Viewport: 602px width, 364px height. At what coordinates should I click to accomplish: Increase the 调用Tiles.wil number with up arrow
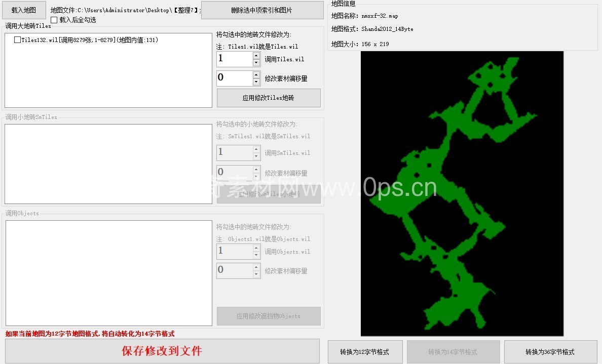pos(256,56)
